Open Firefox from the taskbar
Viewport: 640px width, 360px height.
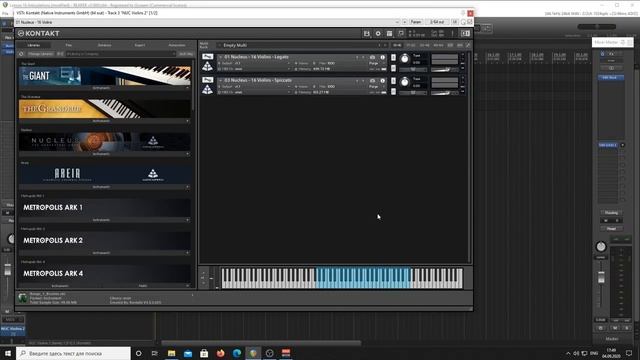[220, 353]
